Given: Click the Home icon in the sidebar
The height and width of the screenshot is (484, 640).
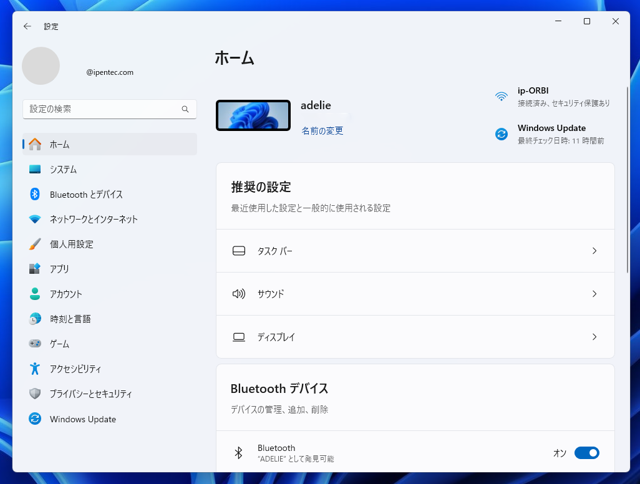Looking at the screenshot, I should 35,144.
